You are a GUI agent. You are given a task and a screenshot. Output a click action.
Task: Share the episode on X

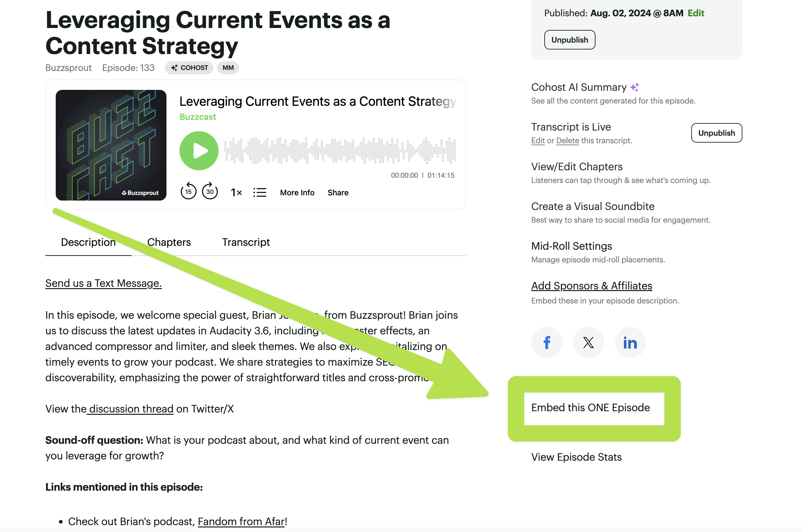click(588, 342)
